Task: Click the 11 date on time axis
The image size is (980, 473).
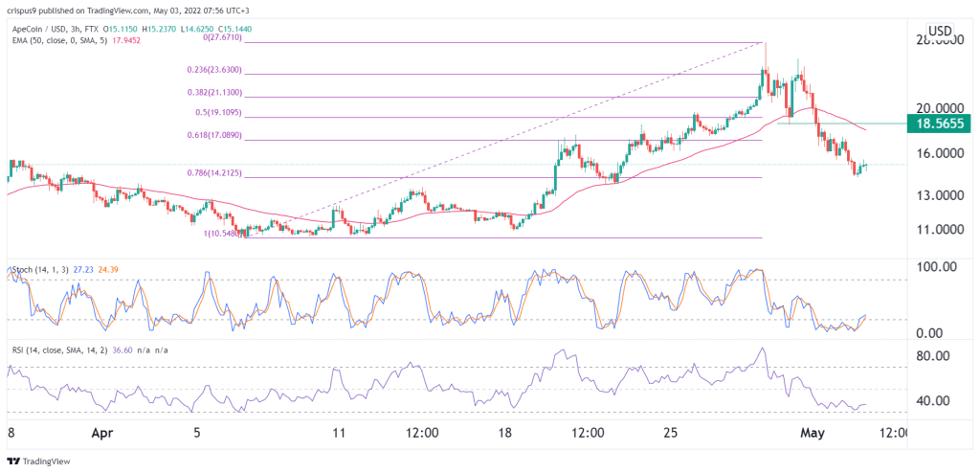Action: coord(340,433)
